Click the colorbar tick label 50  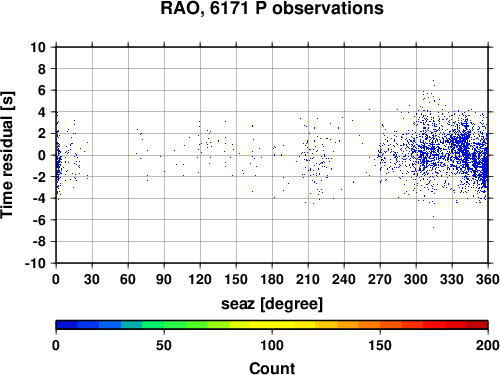click(x=164, y=345)
